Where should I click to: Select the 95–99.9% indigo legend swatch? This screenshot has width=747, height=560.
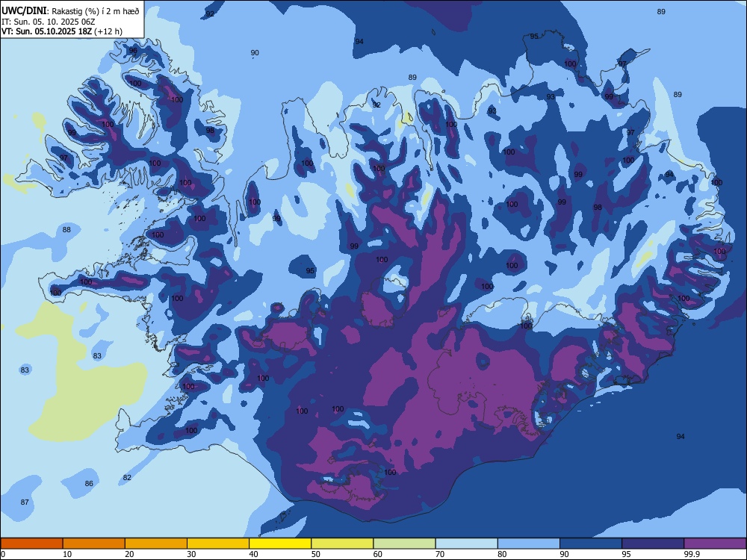click(653, 544)
